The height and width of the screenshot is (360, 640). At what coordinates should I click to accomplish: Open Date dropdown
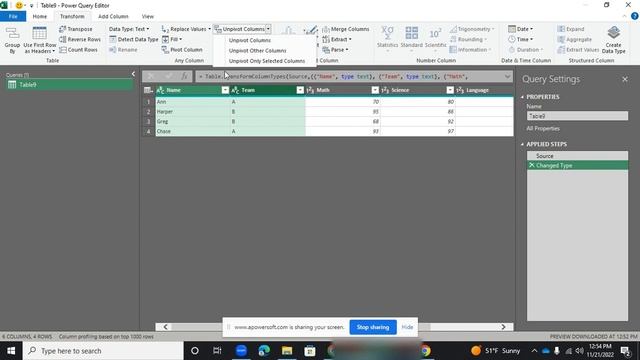520,29
